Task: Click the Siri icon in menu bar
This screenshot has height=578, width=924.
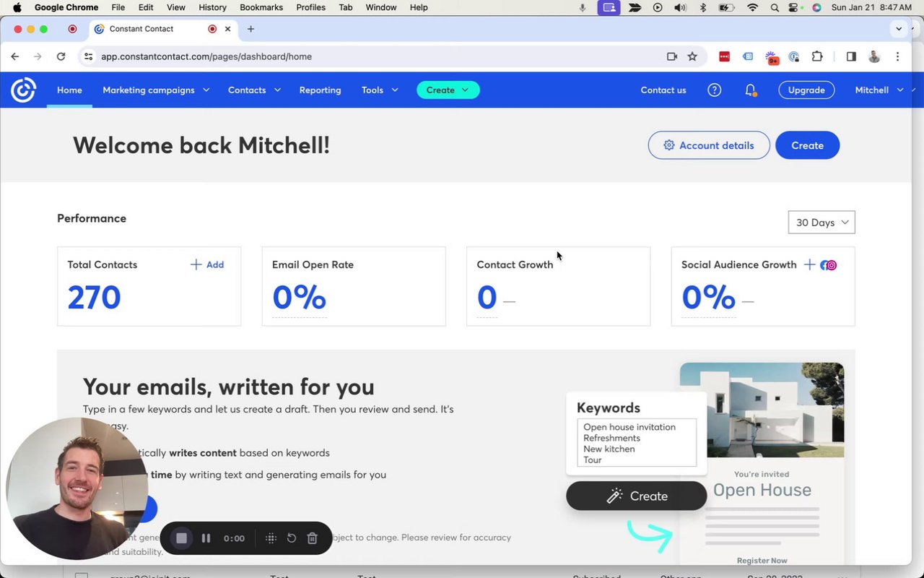Action: 816,7
